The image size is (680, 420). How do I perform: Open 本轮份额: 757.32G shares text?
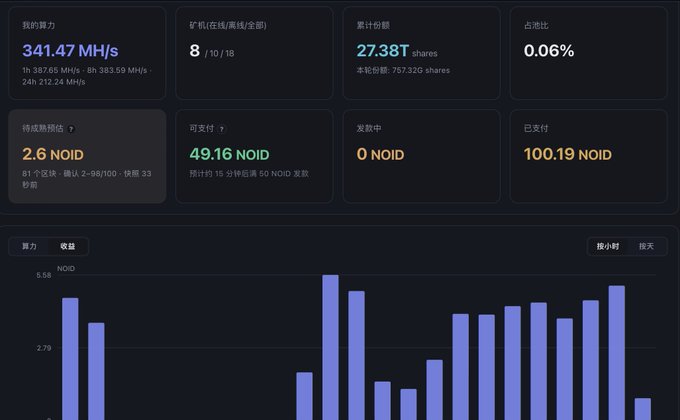point(403,70)
